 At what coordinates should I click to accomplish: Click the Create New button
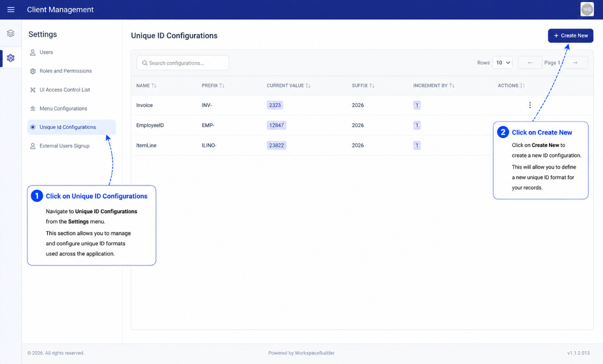pos(570,36)
